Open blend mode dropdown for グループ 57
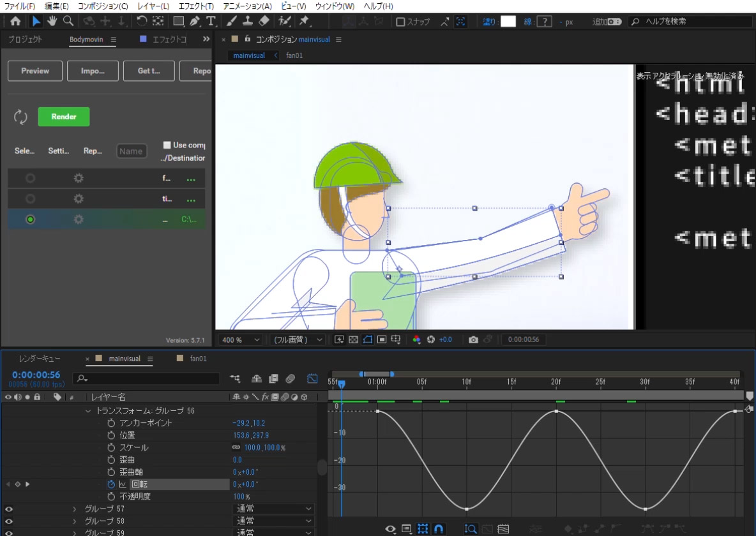This screenshot has width=756, height=536. click(x=274, y=509)
